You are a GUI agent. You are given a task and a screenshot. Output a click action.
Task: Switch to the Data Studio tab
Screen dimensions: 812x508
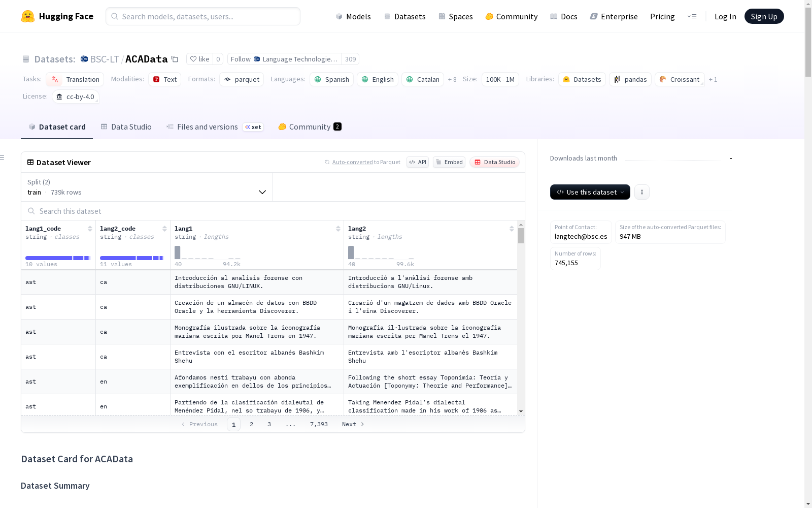click(126, 127)
